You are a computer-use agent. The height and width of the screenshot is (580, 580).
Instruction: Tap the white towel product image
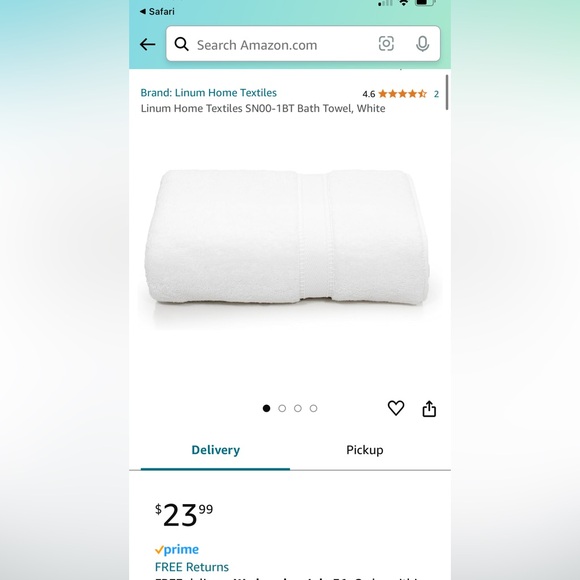pyautogui.click(x=287, y=239)
